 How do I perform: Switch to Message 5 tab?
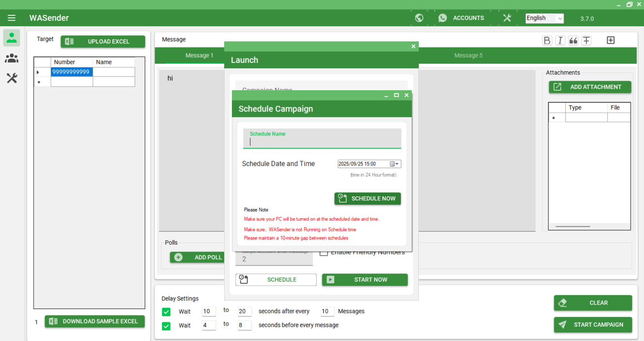tap(468, 56)
